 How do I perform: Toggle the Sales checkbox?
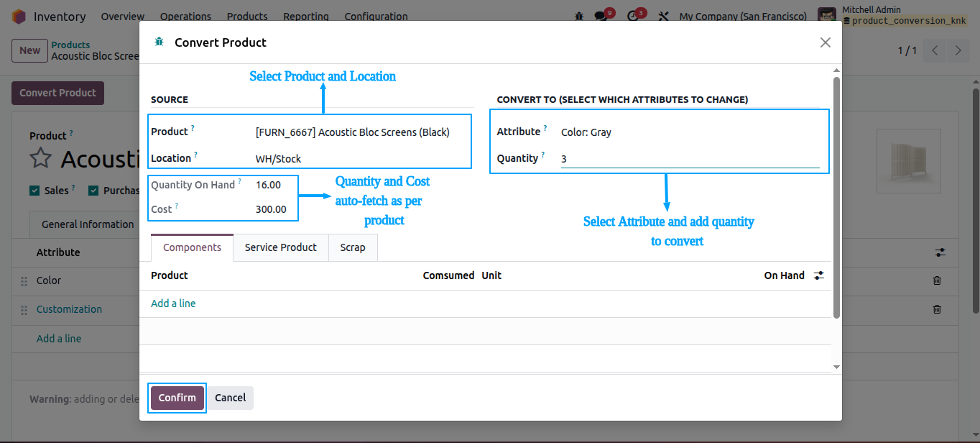point(34,191)
